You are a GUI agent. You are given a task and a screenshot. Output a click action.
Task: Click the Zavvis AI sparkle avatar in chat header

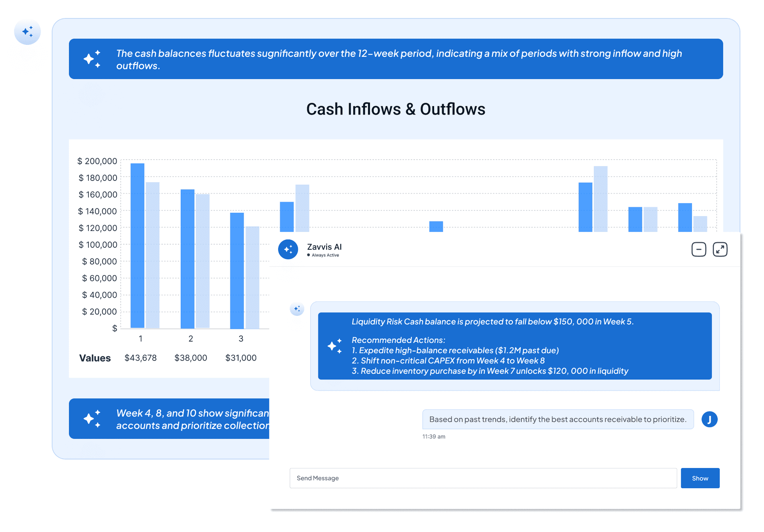288,249
